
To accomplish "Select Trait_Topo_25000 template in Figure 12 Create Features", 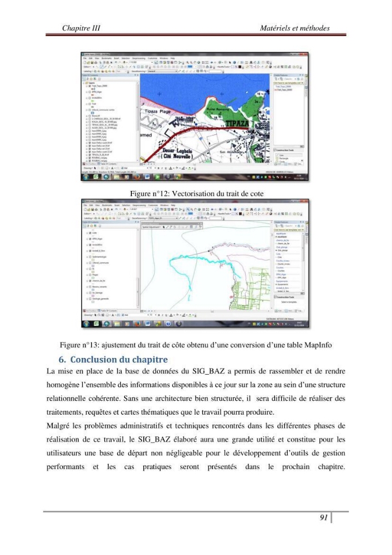I will click(x=283, y=90).
